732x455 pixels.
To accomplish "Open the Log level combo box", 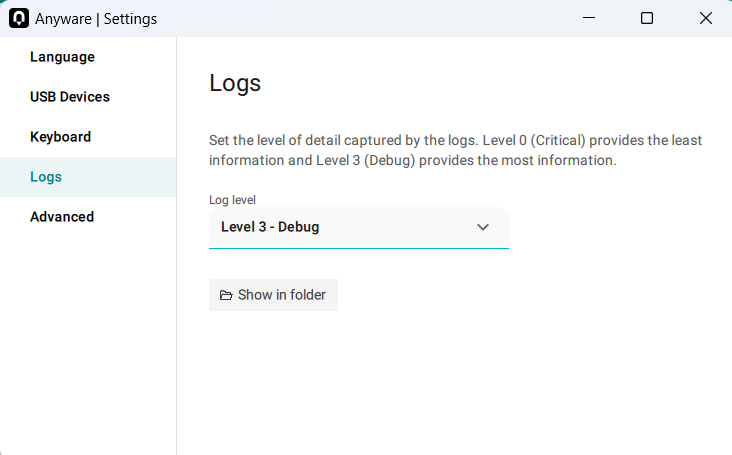I will point(359,228).
